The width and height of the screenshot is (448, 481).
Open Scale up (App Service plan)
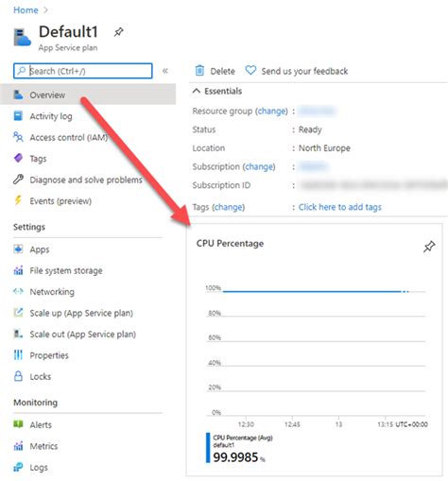coord(81,313)
